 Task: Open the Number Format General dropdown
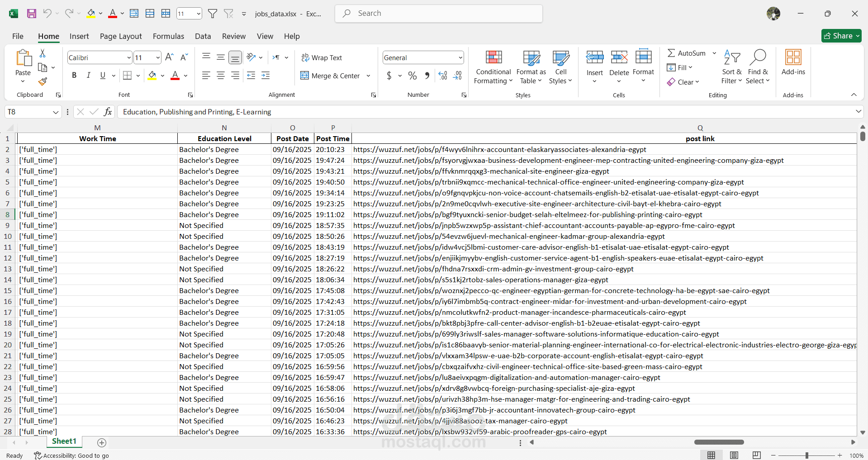(x=460, y=58)
